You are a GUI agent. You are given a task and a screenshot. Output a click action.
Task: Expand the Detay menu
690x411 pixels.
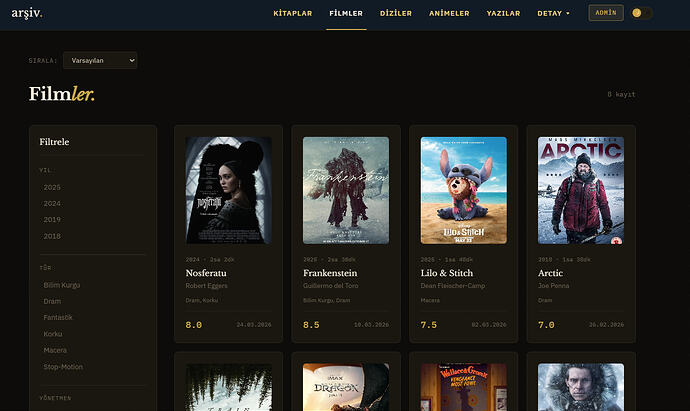[x=553, y=13]
